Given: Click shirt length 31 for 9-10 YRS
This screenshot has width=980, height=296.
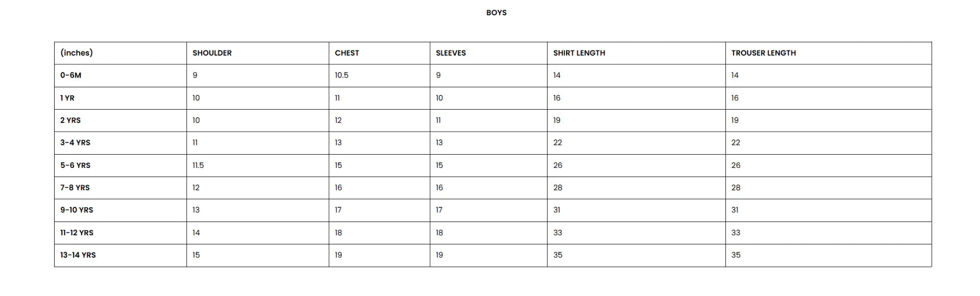Looking at the screenshot, I should (556, 210).
